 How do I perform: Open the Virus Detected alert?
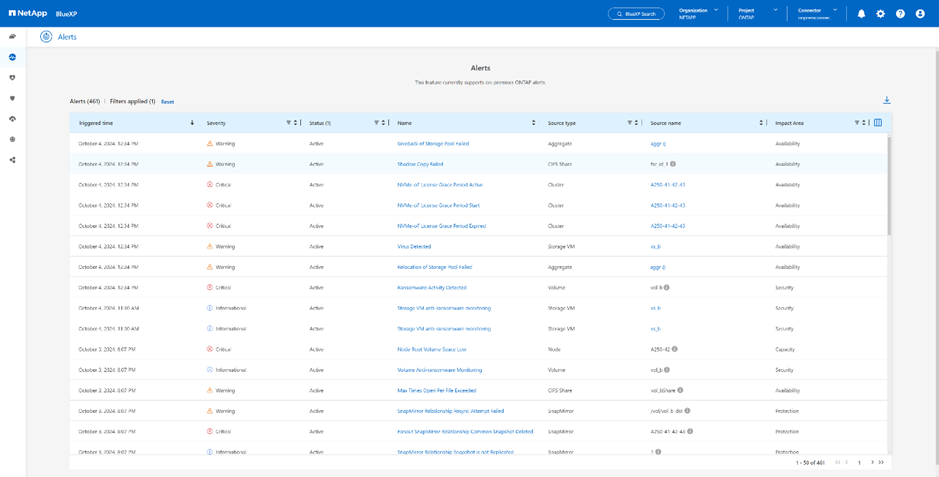coord(414,246)
